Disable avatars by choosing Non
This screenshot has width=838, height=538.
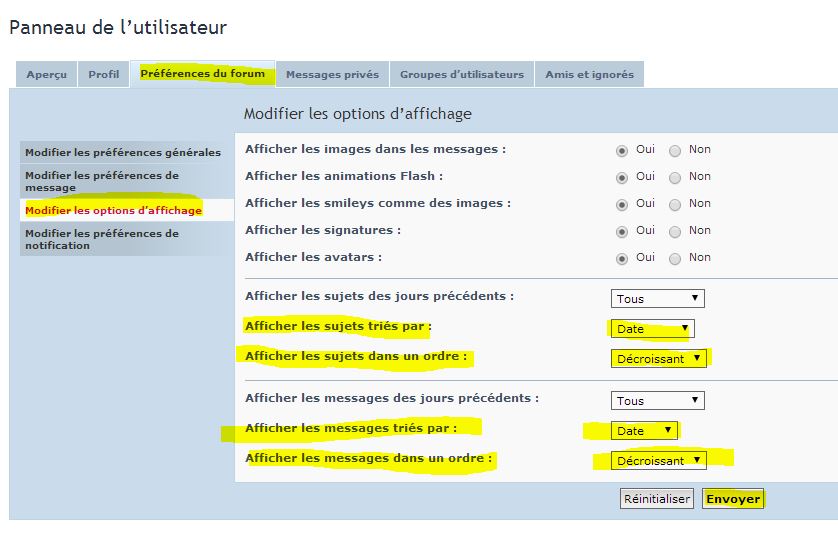click(675, 258)
